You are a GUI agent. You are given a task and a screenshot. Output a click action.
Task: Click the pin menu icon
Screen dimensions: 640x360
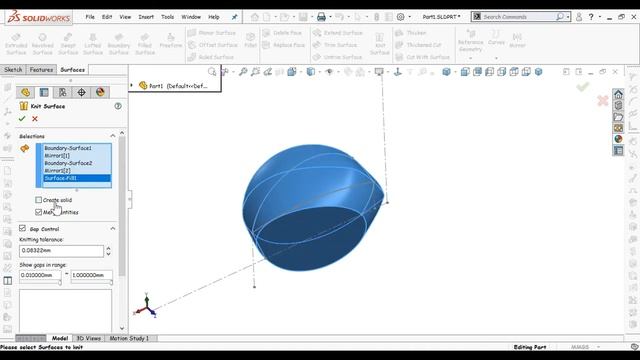point(234,17)
